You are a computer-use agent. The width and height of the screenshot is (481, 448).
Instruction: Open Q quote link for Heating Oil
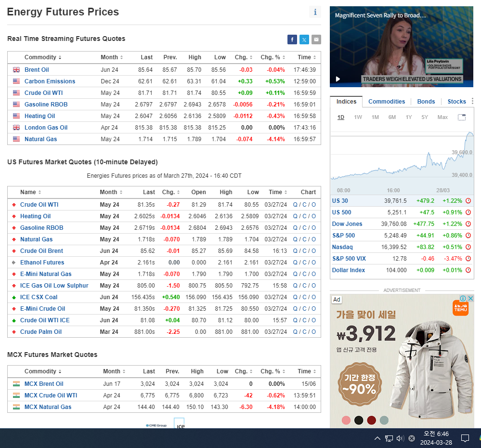tap(295, 216)
